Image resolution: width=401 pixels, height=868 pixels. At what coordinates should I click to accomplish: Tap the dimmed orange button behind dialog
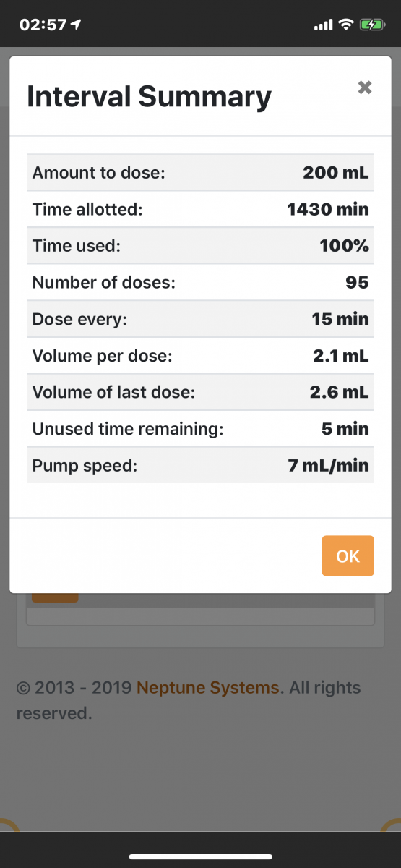click(x=55, y=597)
